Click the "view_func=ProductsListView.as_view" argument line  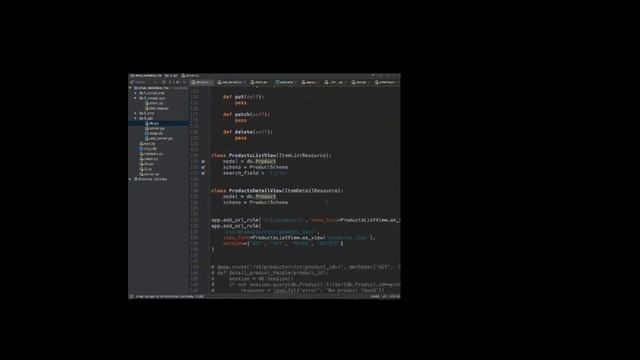(x=299, y=238)
